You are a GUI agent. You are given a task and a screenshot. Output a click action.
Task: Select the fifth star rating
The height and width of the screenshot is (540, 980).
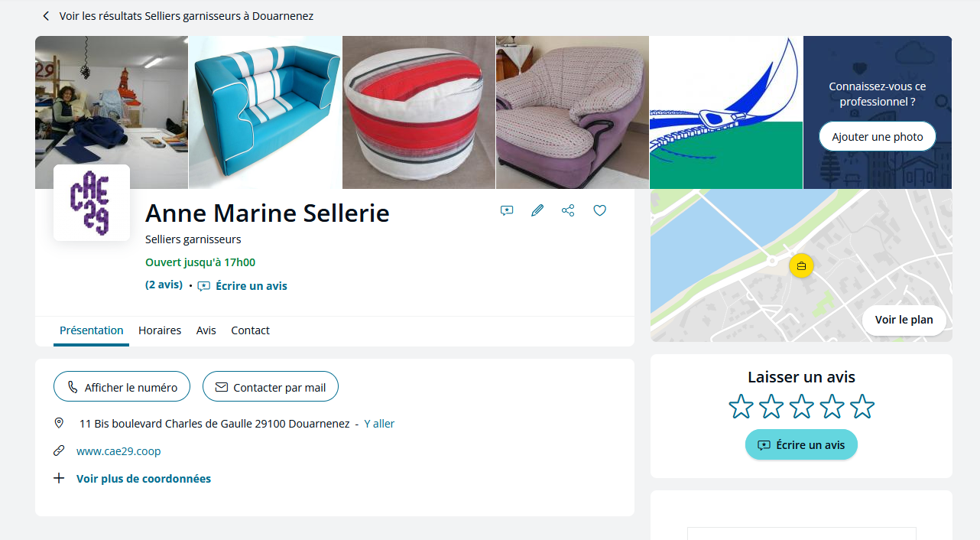(862, 406)
